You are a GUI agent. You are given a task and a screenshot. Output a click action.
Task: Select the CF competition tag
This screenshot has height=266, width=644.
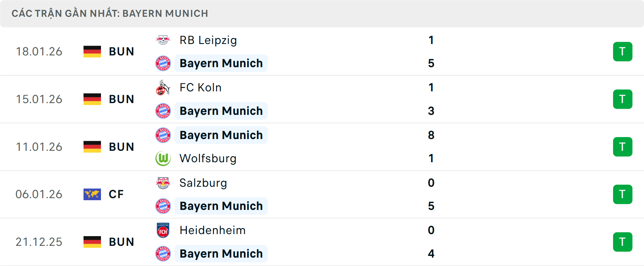[116, 194]
